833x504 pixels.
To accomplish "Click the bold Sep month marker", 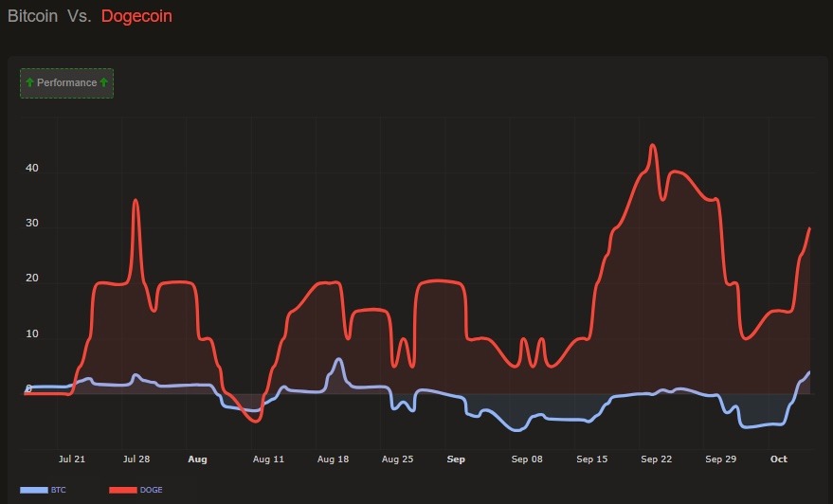I will click(456, 459).
